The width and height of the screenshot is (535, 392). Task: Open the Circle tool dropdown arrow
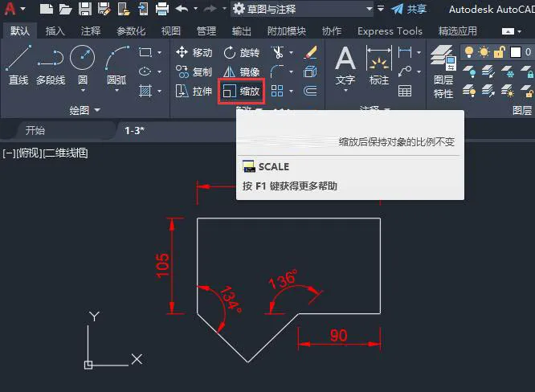click(83, 91)
